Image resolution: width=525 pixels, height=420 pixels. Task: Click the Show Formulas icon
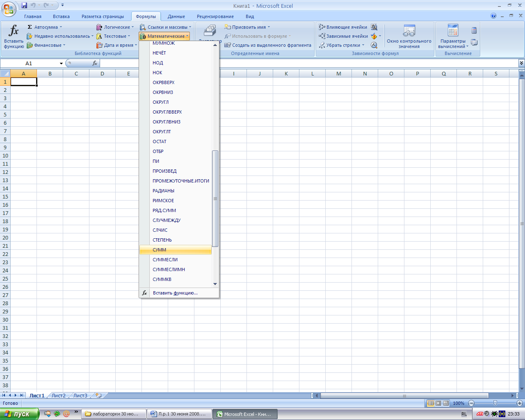coord(374,27)
